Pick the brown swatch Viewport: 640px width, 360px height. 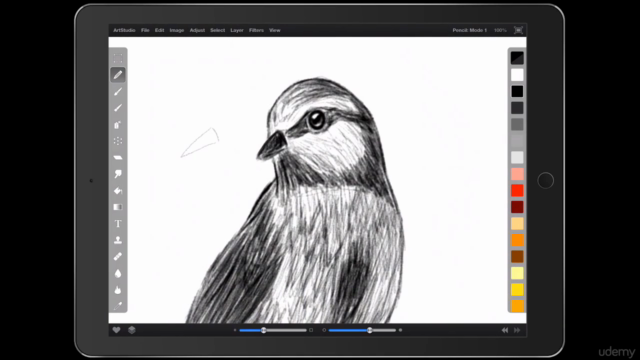tap(517, 257)
